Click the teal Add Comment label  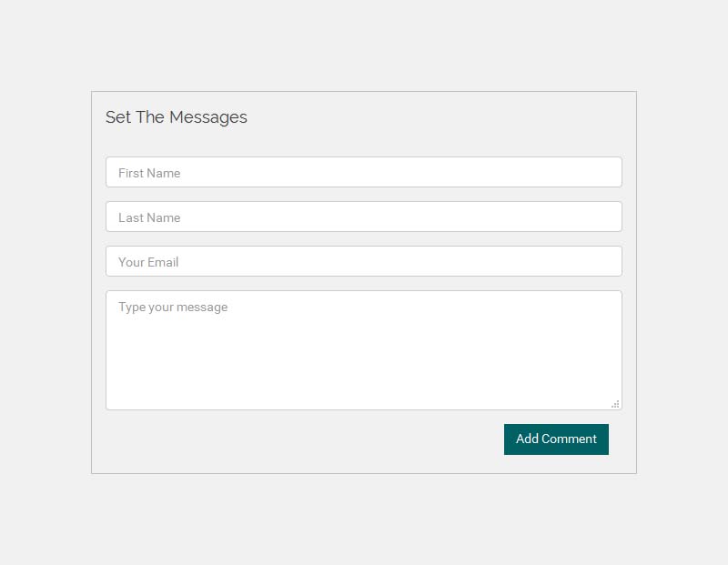click(x=556, y=439)
